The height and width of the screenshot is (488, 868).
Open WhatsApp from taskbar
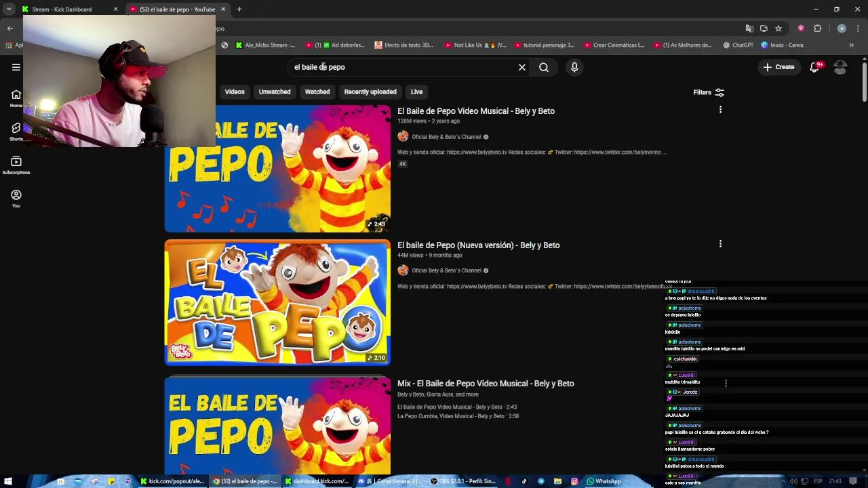click(604, 481)
